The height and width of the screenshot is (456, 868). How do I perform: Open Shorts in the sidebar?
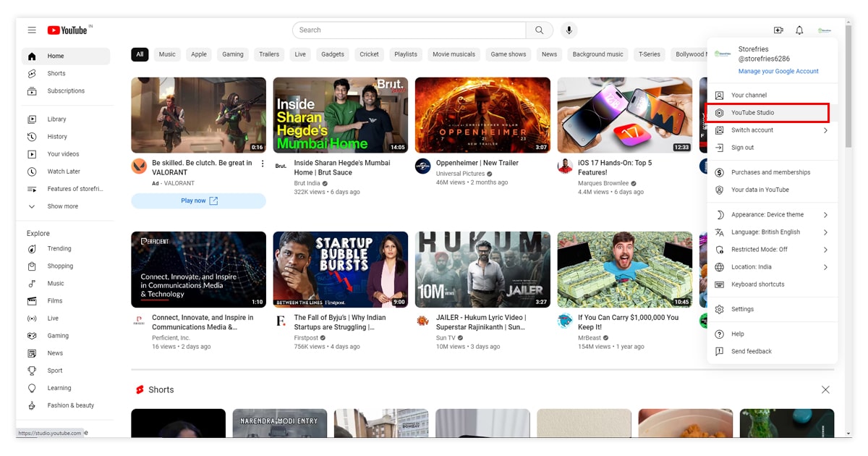coord(56,74)
